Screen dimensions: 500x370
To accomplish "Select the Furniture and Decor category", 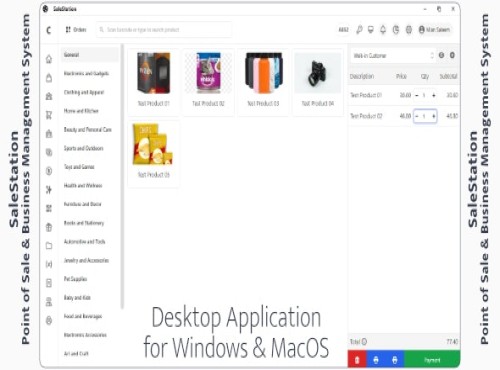I will pyautogui.click(x=83, y=204).
